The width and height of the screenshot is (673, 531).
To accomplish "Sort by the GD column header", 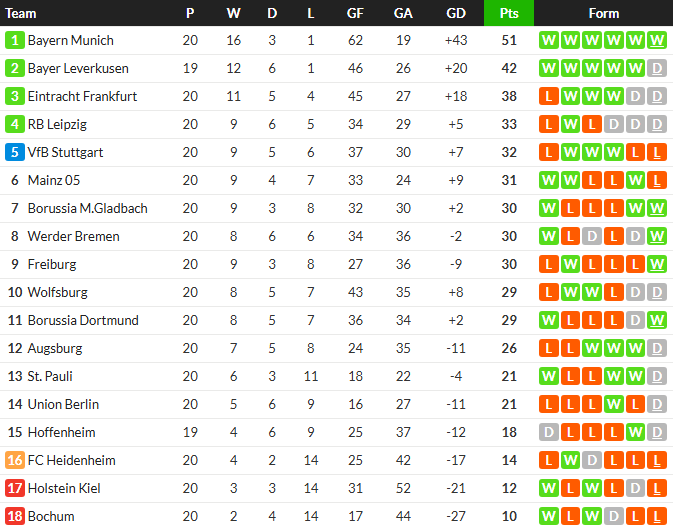I will point(456,13).
